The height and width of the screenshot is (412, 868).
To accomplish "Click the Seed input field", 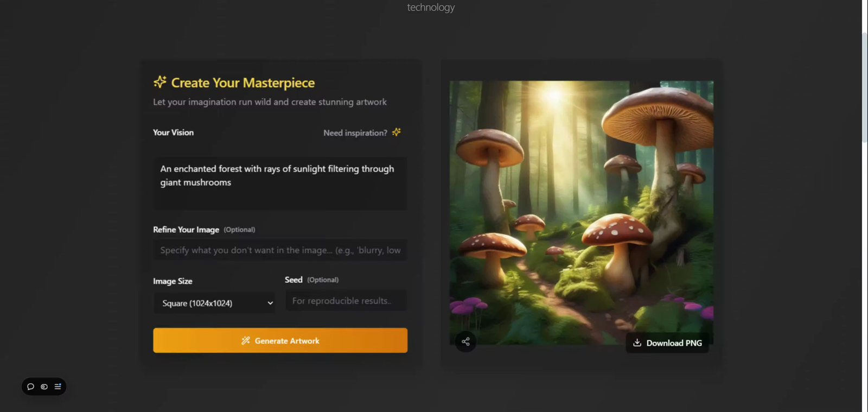I will click(x=346, y=301).
